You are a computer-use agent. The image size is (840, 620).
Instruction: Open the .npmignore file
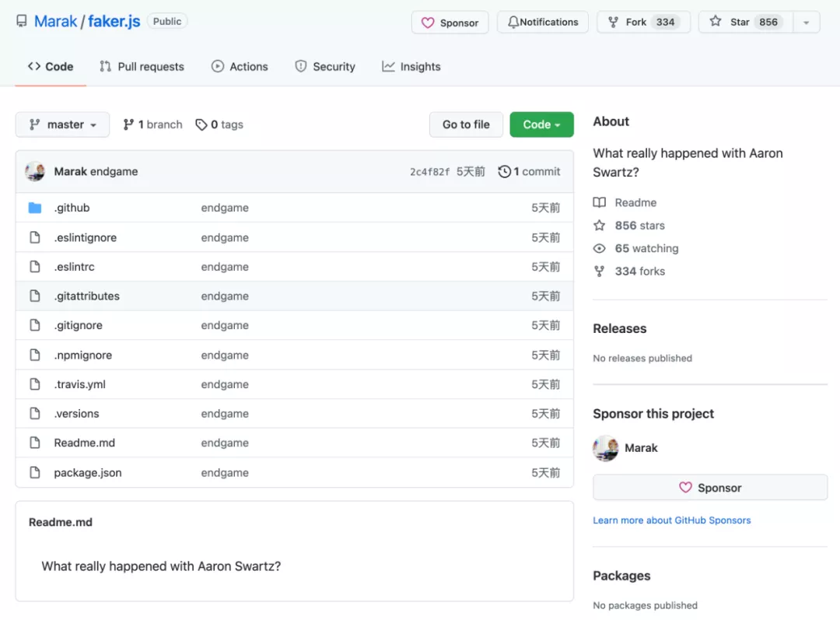(83, 356)
